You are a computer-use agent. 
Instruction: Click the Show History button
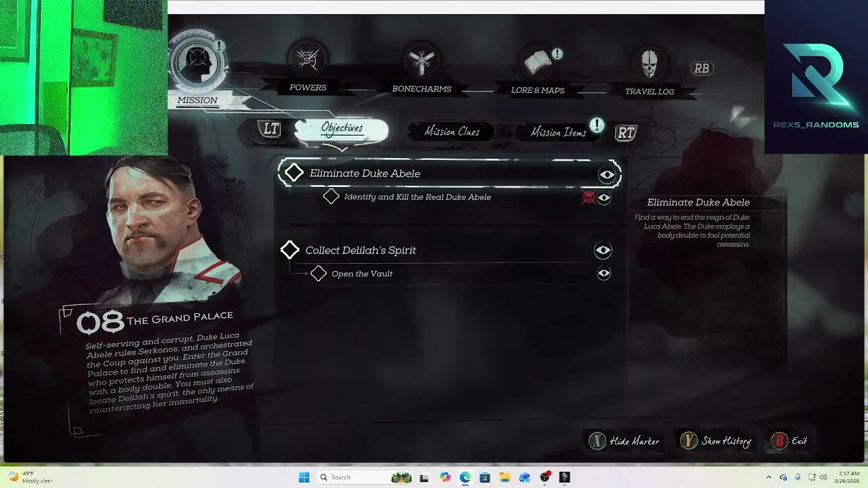715,441
